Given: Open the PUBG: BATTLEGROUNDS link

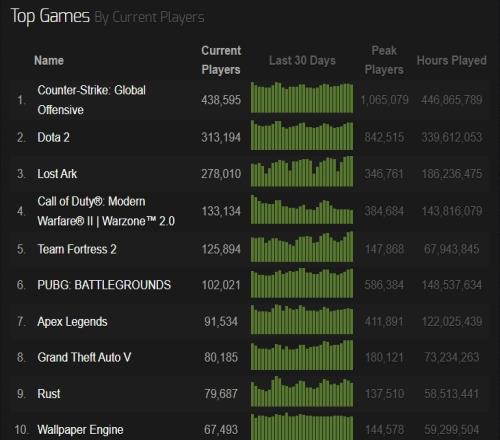Looking at the screenshot, I should pos(104,285).
